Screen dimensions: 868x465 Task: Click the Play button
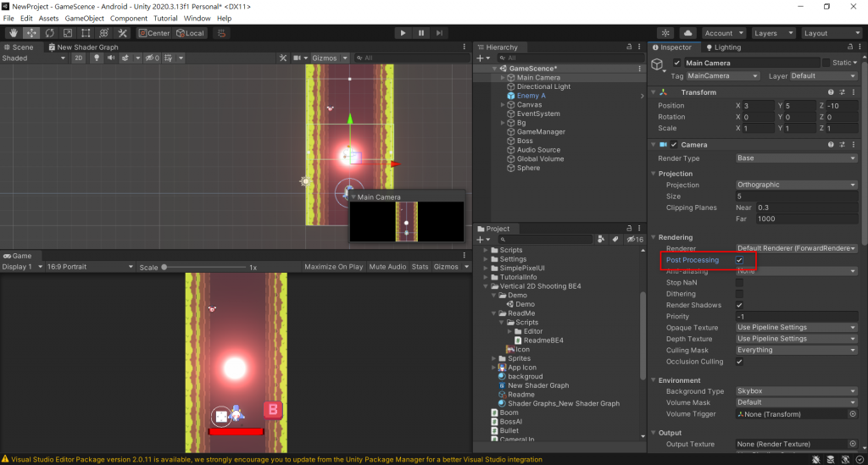[403, 33]
